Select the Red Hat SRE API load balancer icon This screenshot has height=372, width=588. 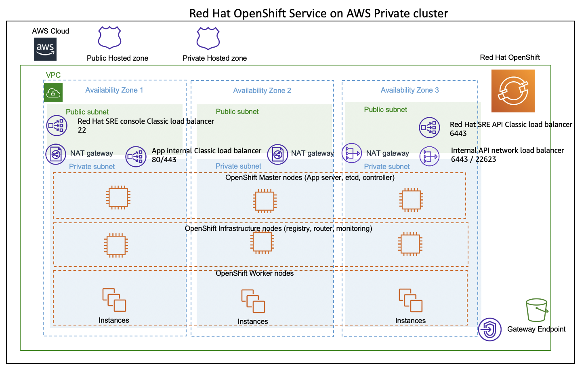click(x=429, y=128)
